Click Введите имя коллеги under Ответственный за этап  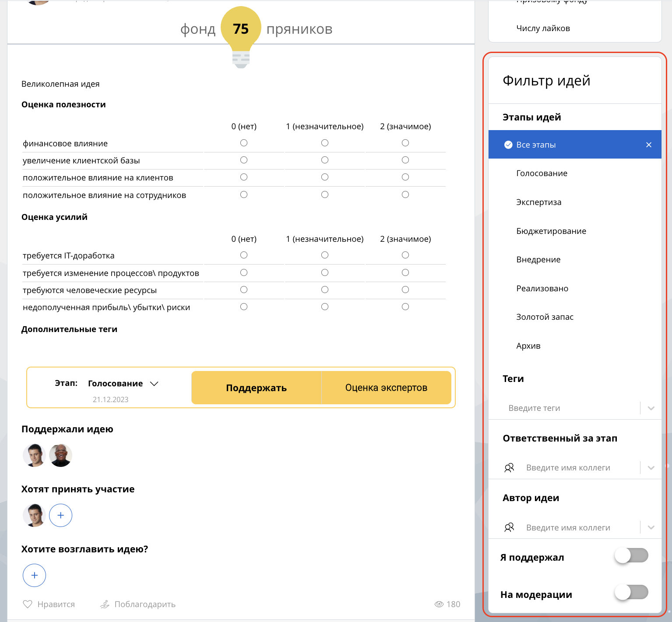pos(568,468)
